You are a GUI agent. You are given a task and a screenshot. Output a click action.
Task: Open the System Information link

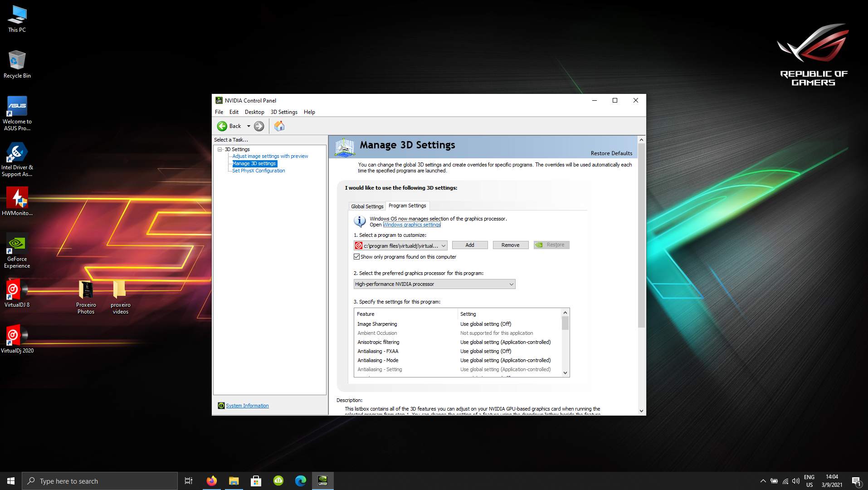(x=247, y=406)
